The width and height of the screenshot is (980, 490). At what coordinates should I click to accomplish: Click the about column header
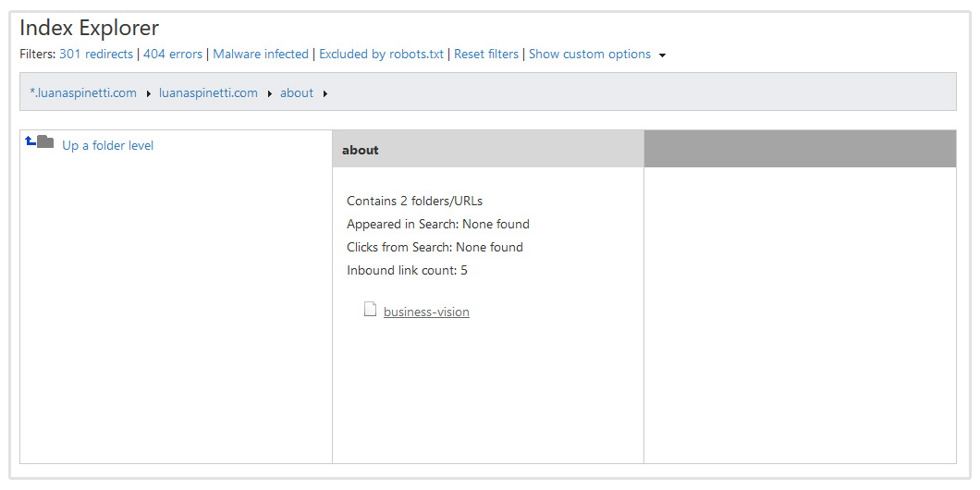361,150
